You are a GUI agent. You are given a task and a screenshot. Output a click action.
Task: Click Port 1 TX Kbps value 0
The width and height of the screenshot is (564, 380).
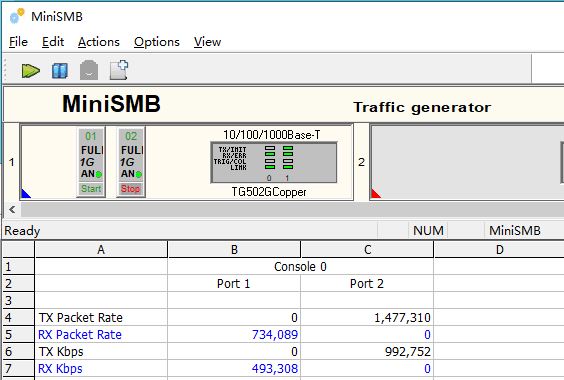click(x=234, y=351)
